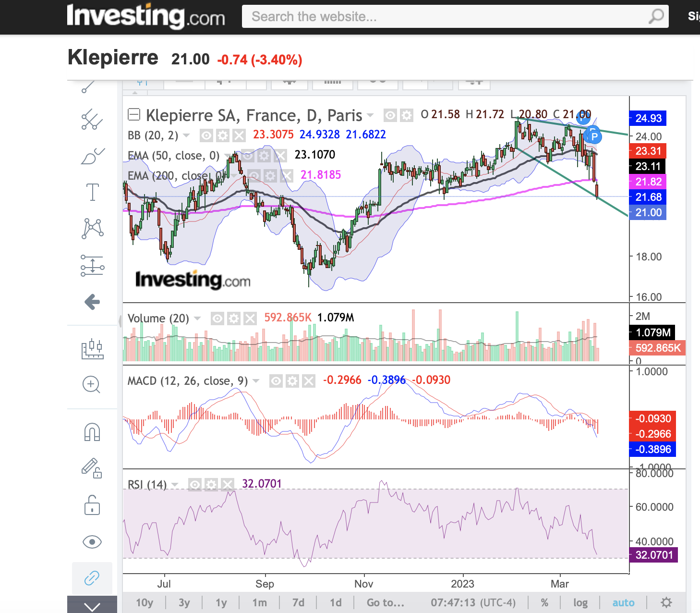The width and height of the screenshot is (700, 613).
Task: Click the back arrow icon
Action: pos(92,302)
